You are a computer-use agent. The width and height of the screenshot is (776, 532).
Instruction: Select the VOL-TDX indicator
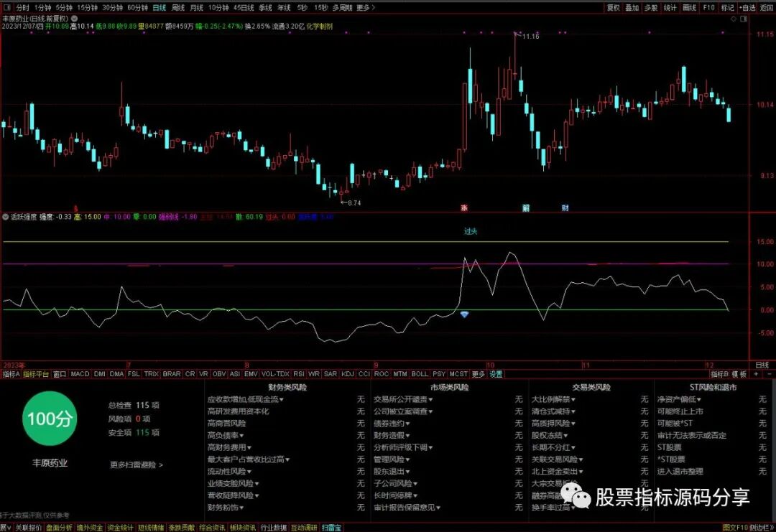[275, 374]
